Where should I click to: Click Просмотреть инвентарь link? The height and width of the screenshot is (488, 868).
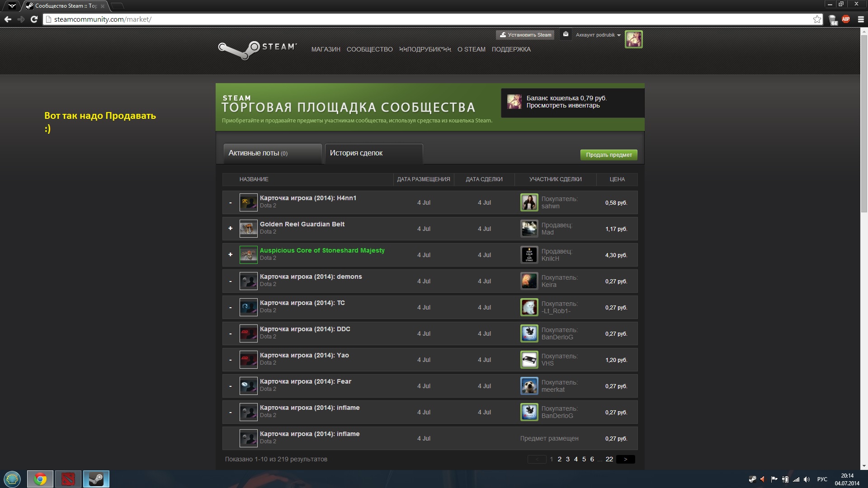(x=563, y=106)
